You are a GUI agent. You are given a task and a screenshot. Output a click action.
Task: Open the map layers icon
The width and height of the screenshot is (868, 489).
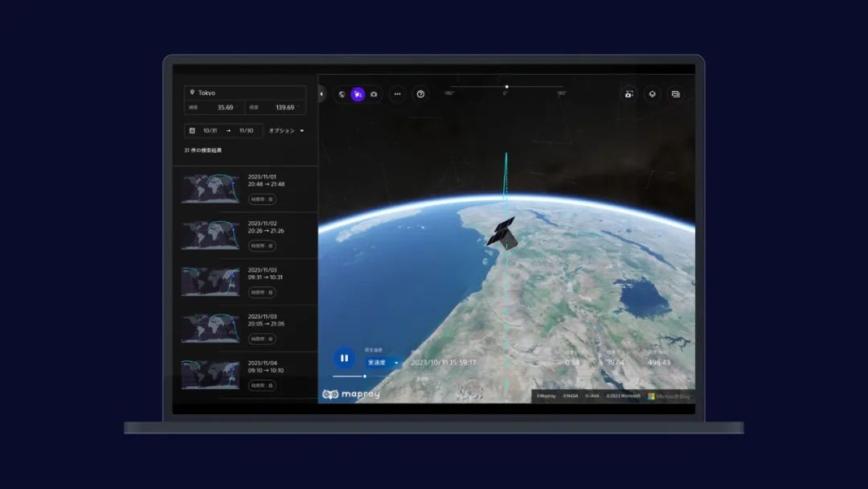(653, 94)
